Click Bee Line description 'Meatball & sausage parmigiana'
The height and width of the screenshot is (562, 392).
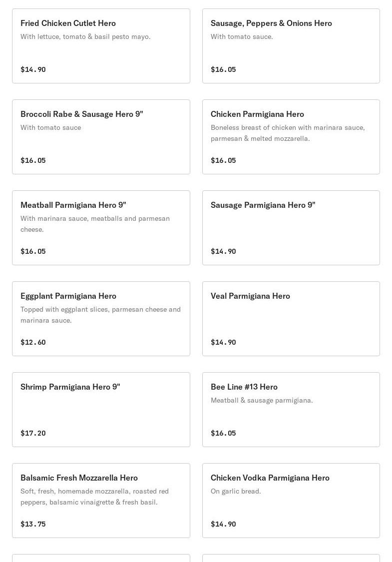pyautogui.click(x=262, y=400)
